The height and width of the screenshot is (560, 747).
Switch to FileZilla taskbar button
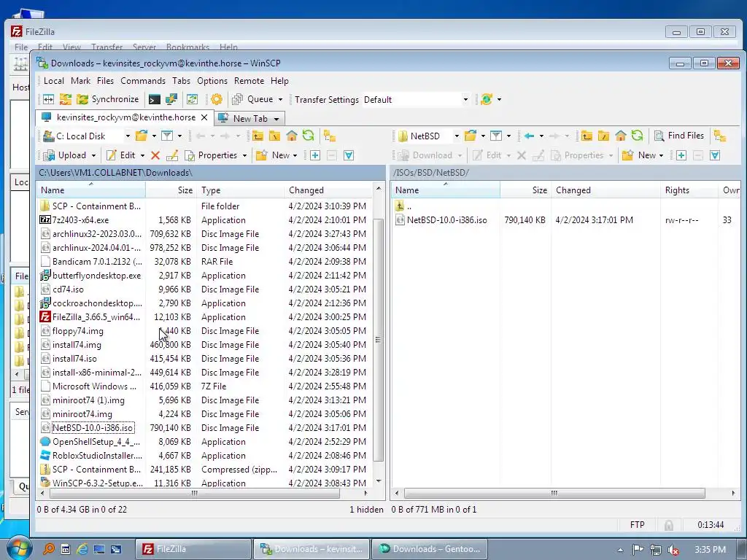pos(193,549)
